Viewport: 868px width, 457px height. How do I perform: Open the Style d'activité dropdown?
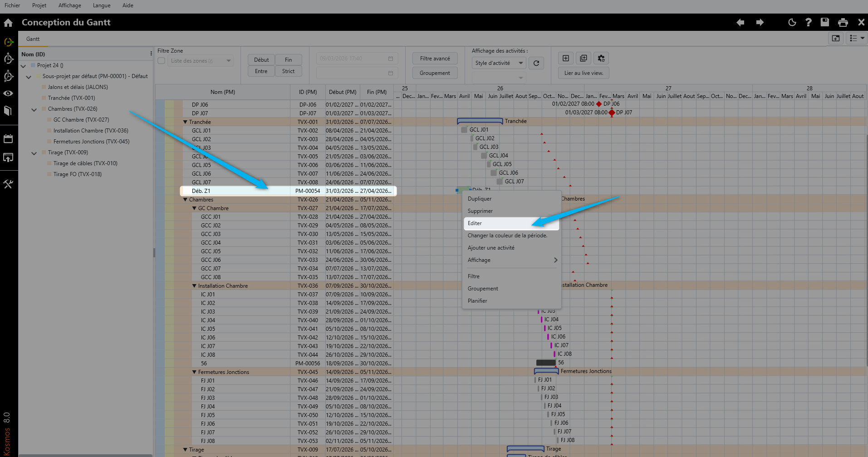499,63
